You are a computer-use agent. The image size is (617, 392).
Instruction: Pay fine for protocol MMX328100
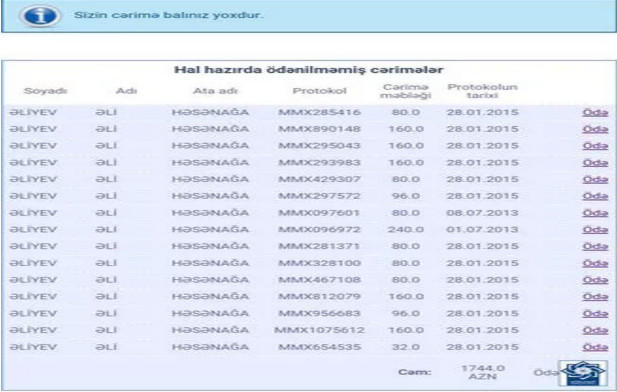coord(595,263)
